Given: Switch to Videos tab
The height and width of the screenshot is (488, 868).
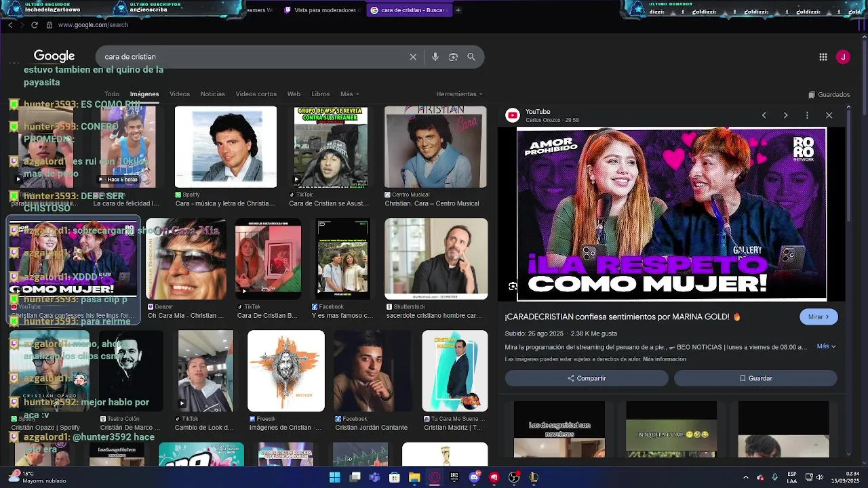Looking at the screenshot, I should [x=180, y=94].
